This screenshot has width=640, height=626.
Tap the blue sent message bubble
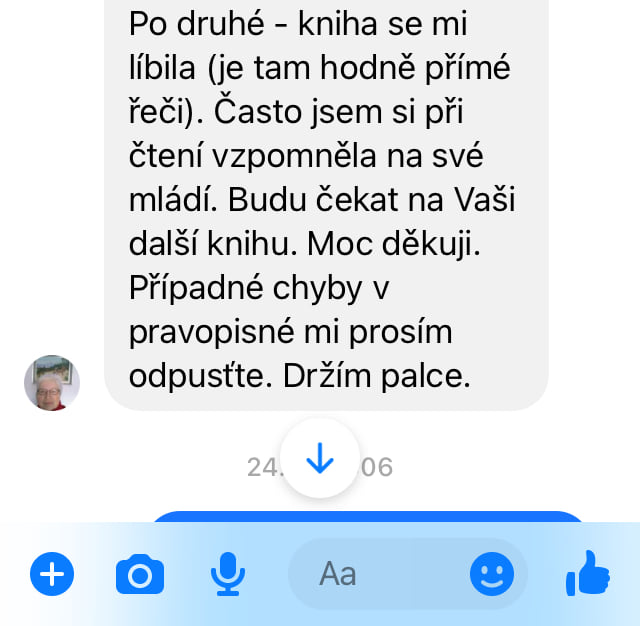click(x=367, y=516)
